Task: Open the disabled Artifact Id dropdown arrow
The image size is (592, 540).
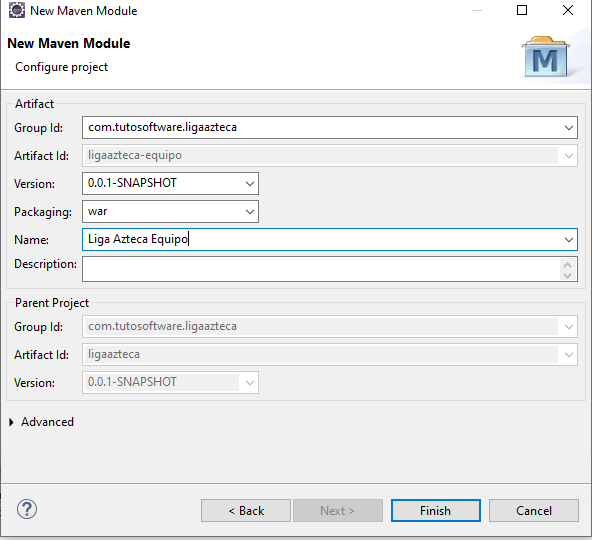Action: click(569, 156)
